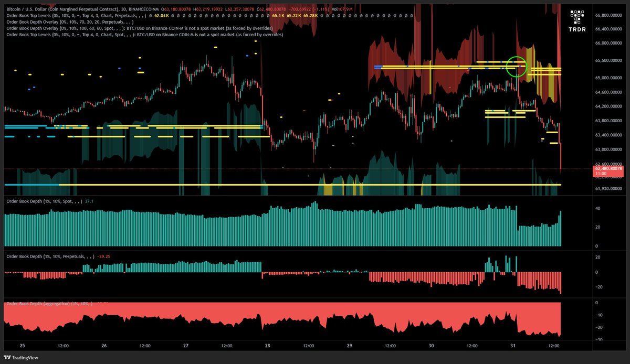Screen dimensions: 630x364
Task: Click date 31 on the time axis
Action: [513, 346]
